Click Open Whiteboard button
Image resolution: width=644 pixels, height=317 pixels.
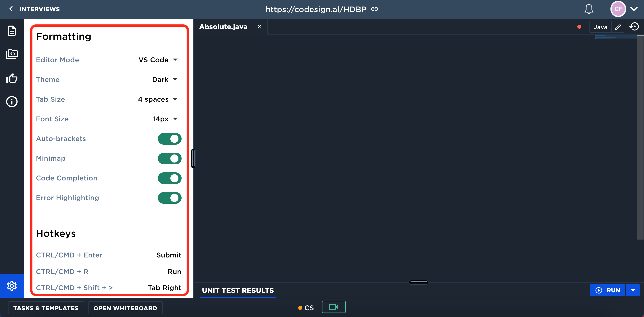click(x=125, y=308)
